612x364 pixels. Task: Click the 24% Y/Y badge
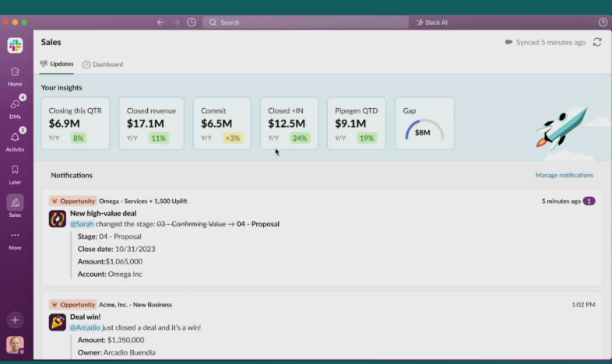point(300,138)
